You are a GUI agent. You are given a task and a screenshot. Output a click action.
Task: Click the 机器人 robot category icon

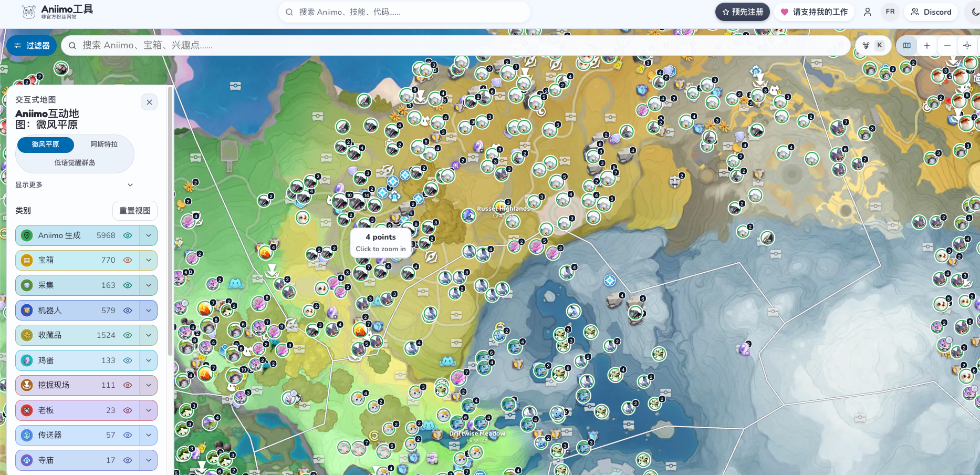click(27, 311)
